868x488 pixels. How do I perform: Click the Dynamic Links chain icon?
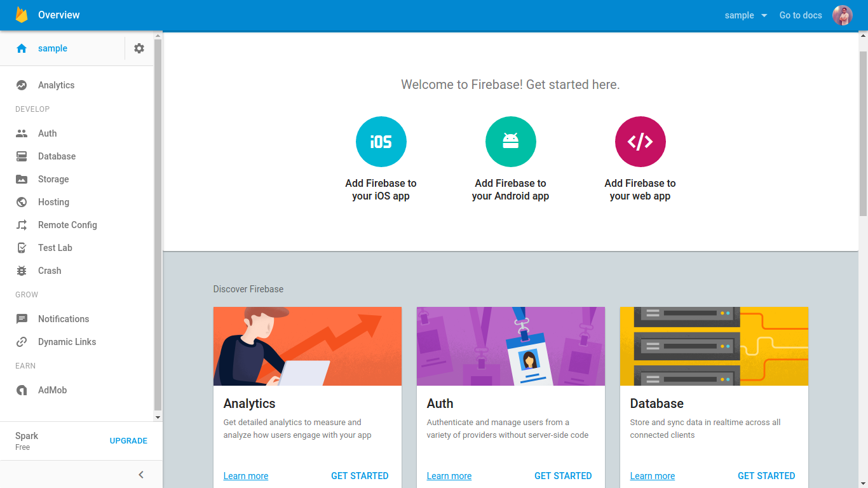tap(22, 342)
